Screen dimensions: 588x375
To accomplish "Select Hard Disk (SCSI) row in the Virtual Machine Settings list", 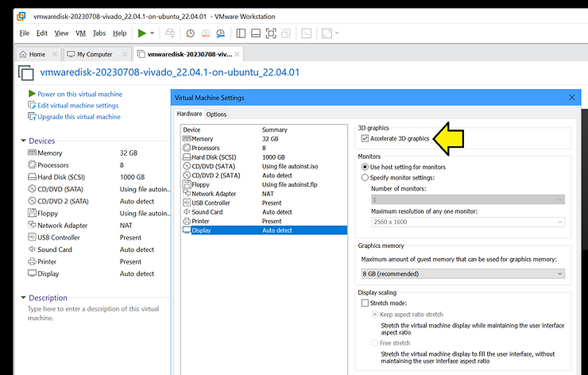I will (x=264, y=157).
